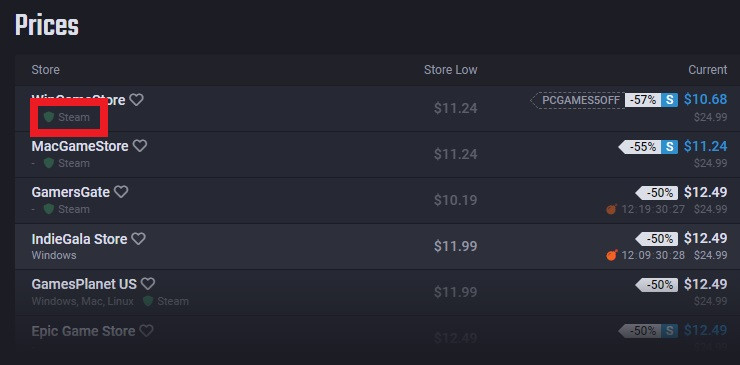
Task: Click the heart icon beside GamesPlanet US
Action: click(x=148, y=284)
